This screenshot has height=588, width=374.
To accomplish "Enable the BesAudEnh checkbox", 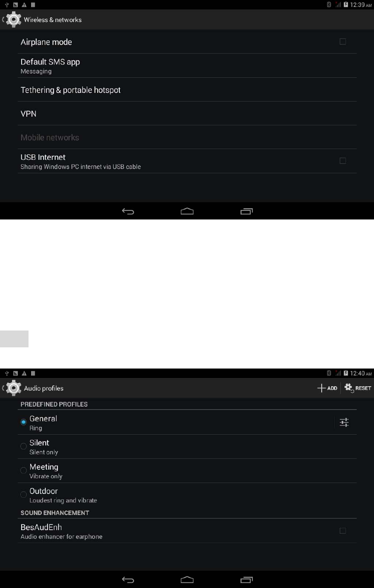I will [x=343, y=531].
